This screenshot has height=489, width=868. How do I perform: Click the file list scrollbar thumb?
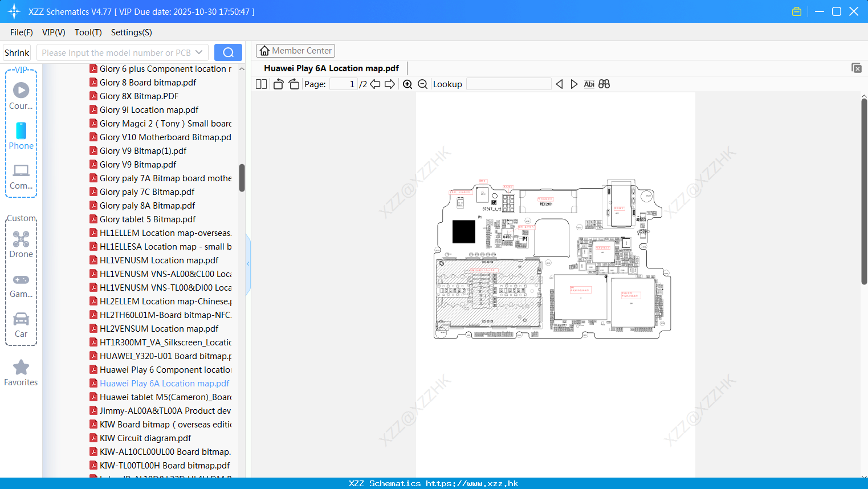242,178
